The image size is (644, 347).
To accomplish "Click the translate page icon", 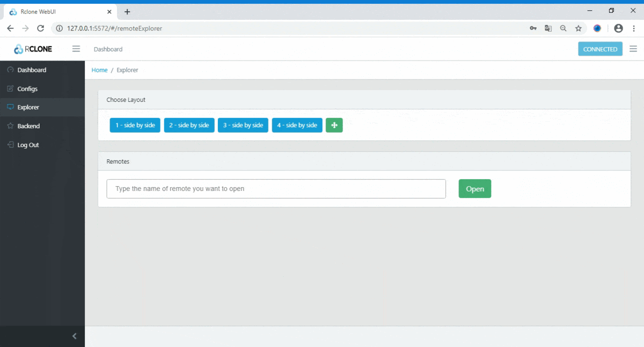I will click(x=548, y=28).
